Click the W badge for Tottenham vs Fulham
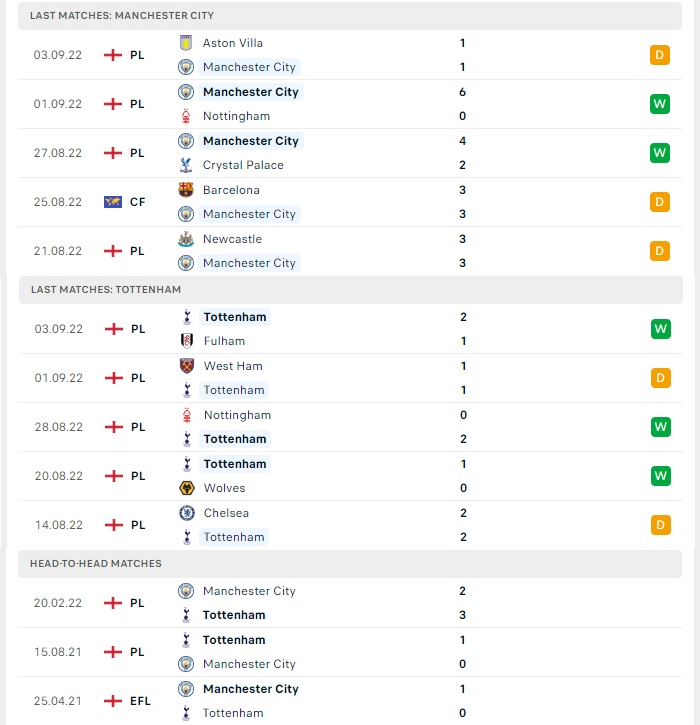700x725 pixels. point(661,329)
